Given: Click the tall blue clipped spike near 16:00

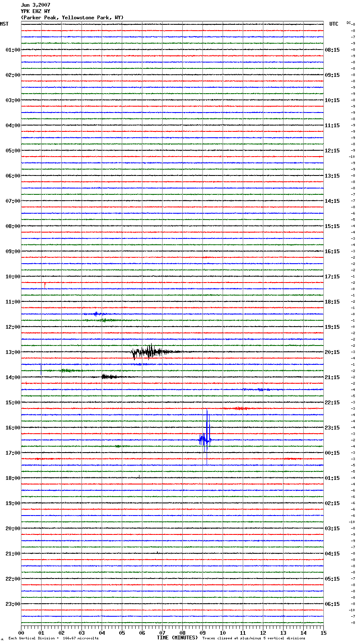Looking at the screenshot, I should 206,437.
